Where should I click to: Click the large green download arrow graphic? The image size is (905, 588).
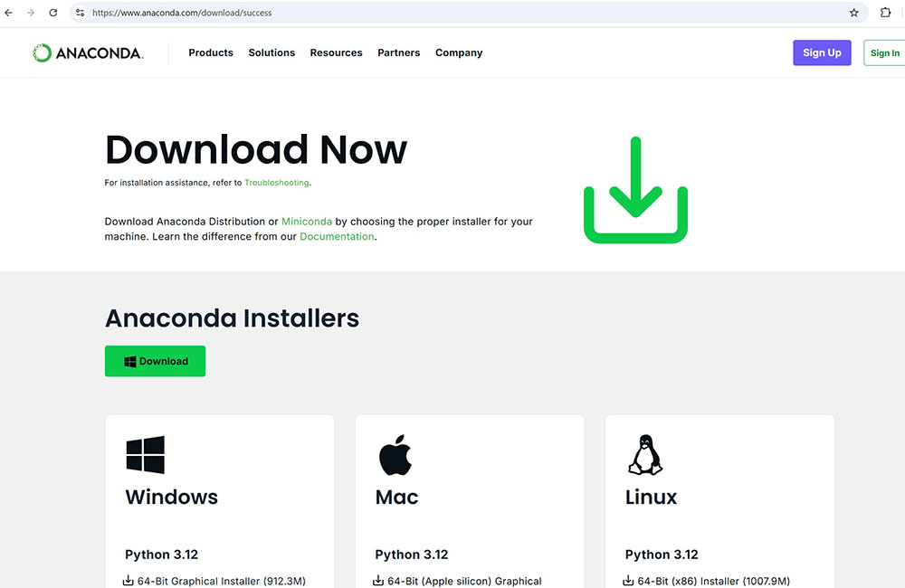(x=635, y=190)
